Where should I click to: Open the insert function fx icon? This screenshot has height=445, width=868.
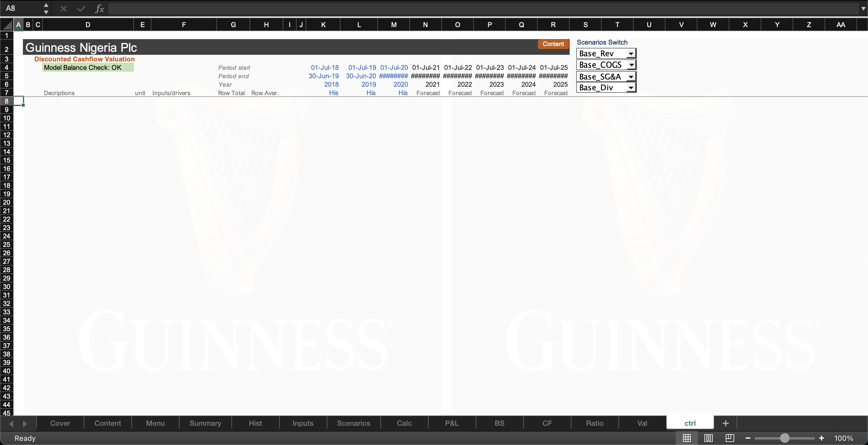pos(99,9)
